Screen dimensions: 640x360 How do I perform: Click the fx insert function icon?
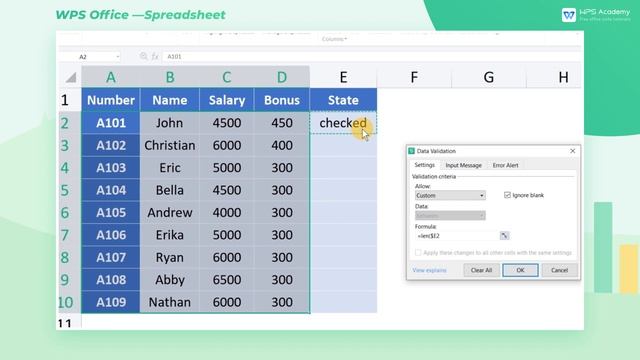155,57
